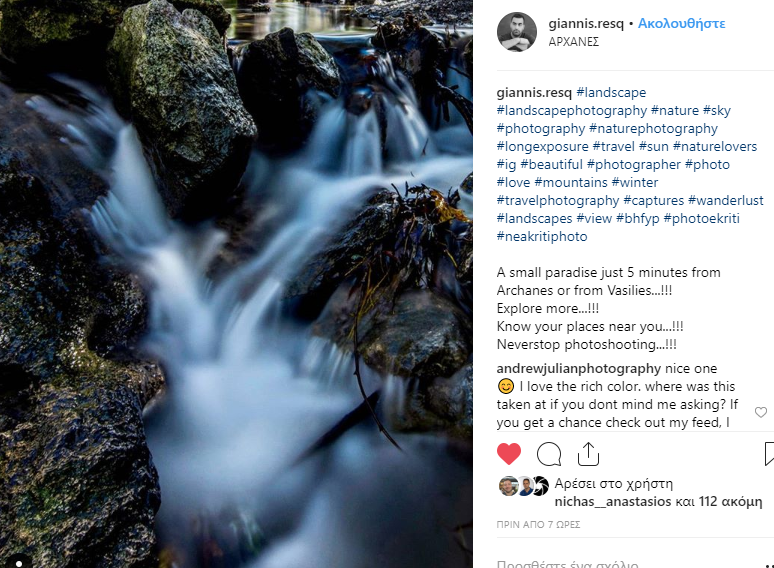Open nichas__anastasios profile from likes
The height and width of the screenshot is (568, 774).
click(613, 502)
